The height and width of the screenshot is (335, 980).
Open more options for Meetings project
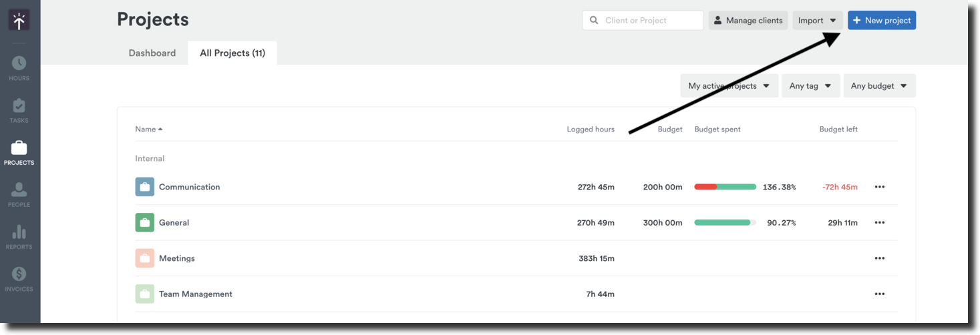(879, 258)
